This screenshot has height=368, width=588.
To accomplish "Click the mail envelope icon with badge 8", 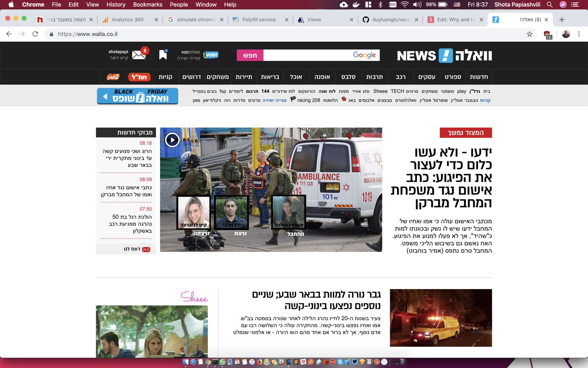I will point(139,55).
